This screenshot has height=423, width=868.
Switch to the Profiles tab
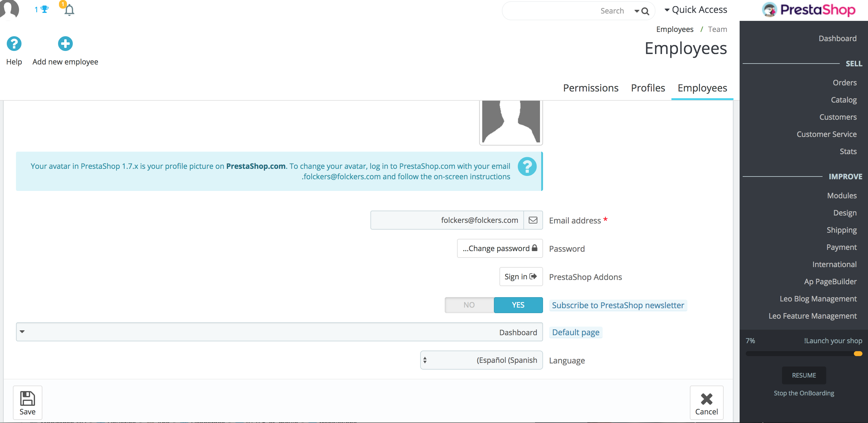648,88
